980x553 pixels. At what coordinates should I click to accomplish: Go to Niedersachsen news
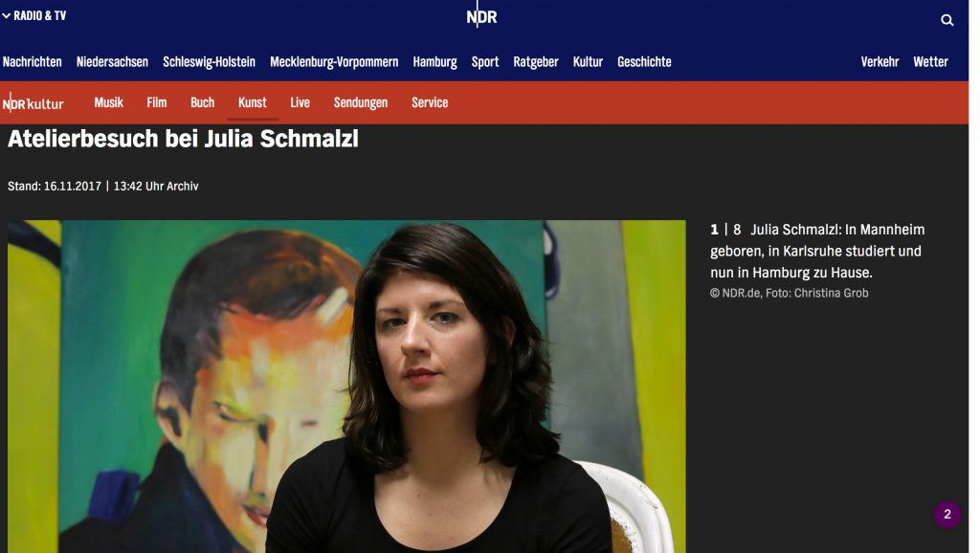[113, 62]
